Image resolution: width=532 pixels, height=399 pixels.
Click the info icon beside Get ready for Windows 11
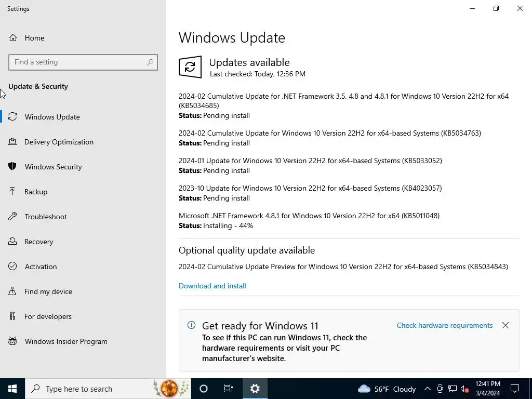coord(191,325)
